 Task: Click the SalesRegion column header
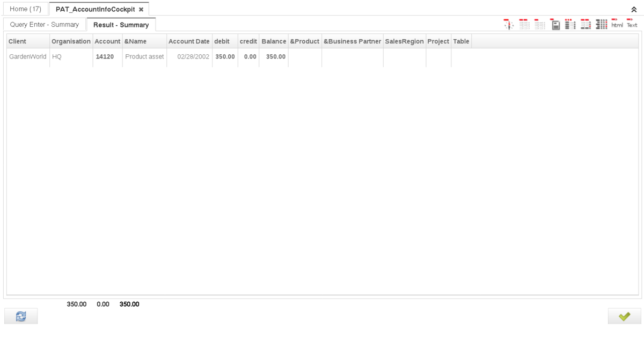coord(404,41)
